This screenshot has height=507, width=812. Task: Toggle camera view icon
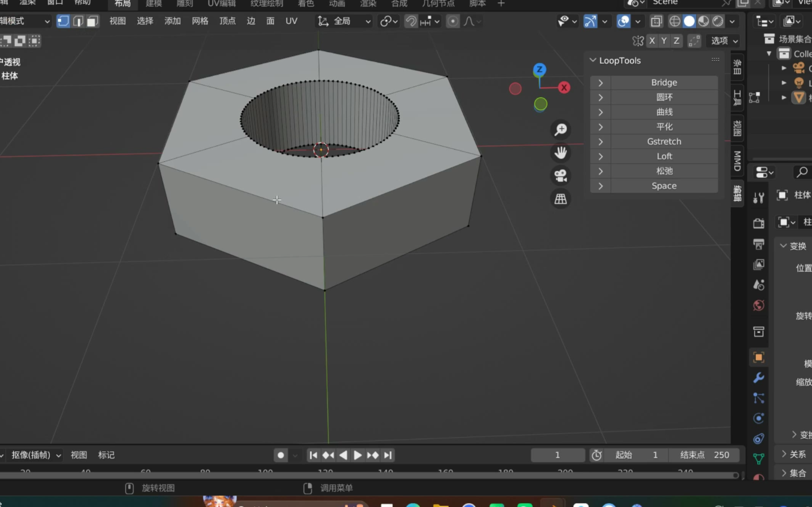pos(561,176)
